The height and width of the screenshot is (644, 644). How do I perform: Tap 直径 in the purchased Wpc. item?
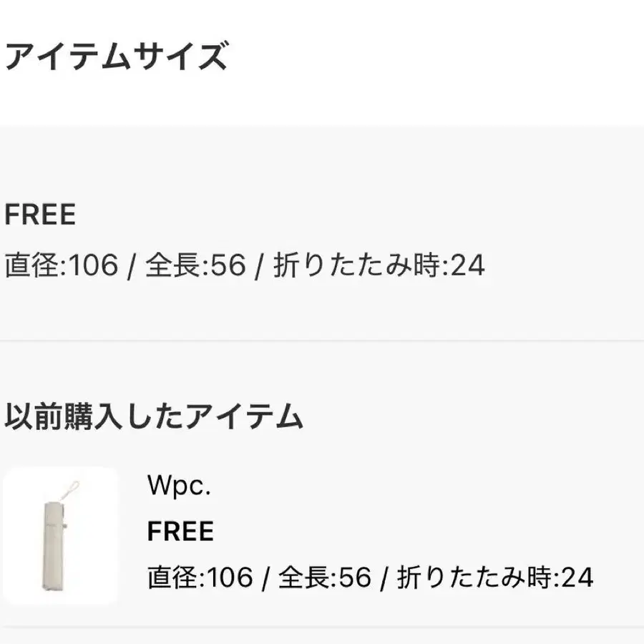tap(173, 577)
